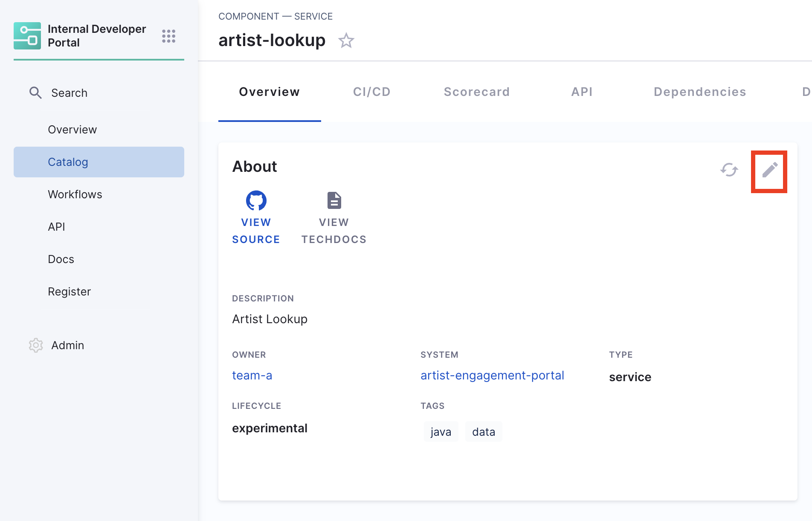Open Admin settings via the gear icon
812x521 pixels.
(x=36, y=345)
